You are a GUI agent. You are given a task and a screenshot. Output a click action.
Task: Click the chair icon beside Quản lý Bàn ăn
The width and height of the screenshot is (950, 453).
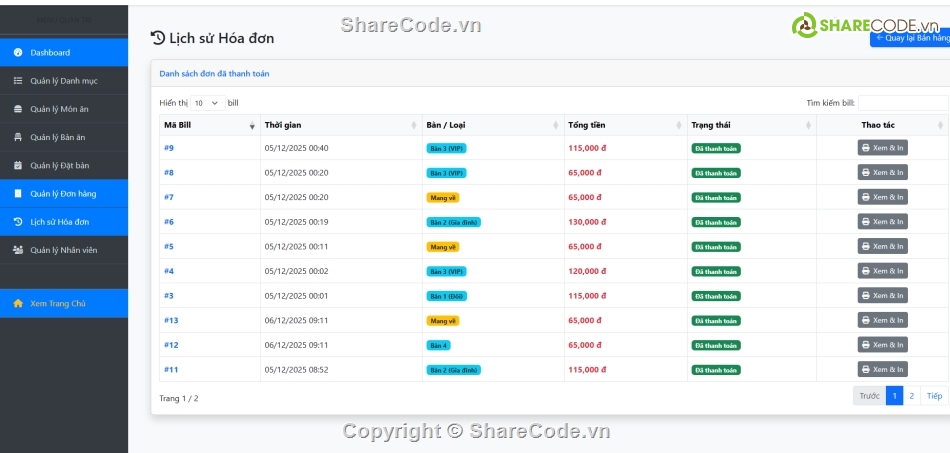pyautogui.click(x=18, y=137)
